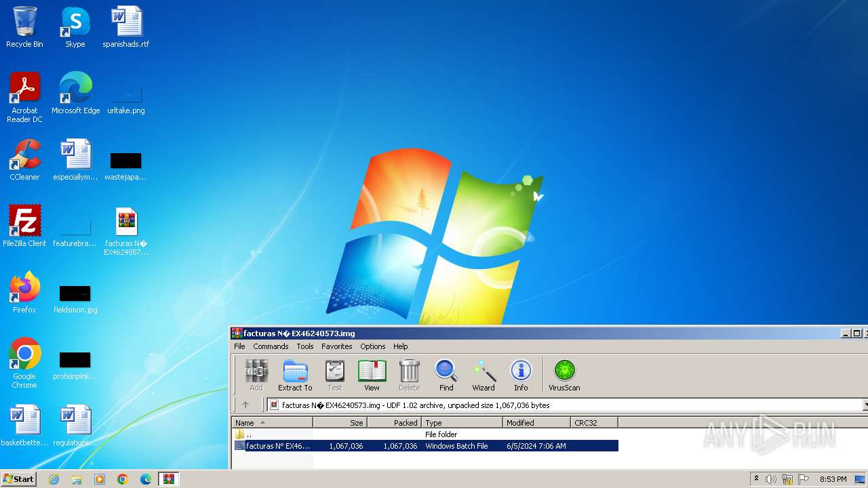Click the network tray icon
The height and width of the screenshot is (488, 868).
coord(787,479)
